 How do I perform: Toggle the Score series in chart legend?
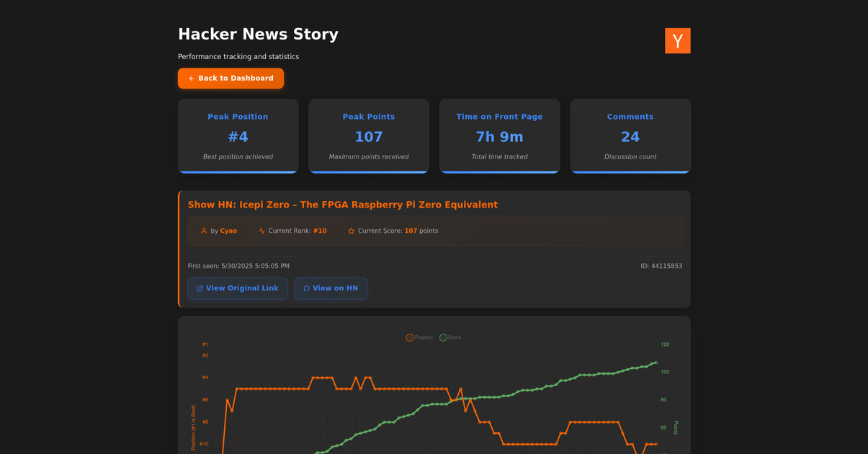point(450,337)
